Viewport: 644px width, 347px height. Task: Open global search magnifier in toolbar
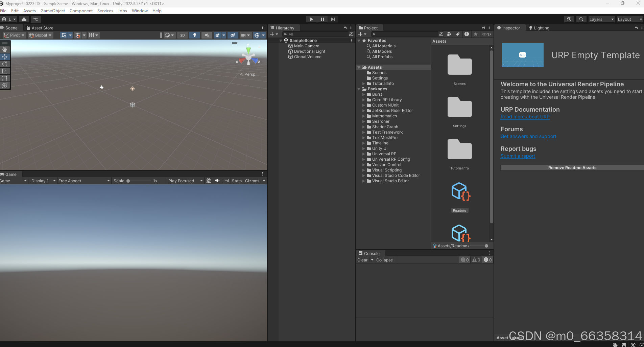tap(581, 19)
